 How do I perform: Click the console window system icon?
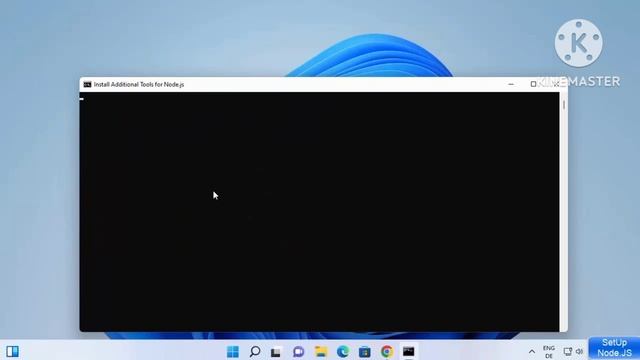[x=87, y=84]
